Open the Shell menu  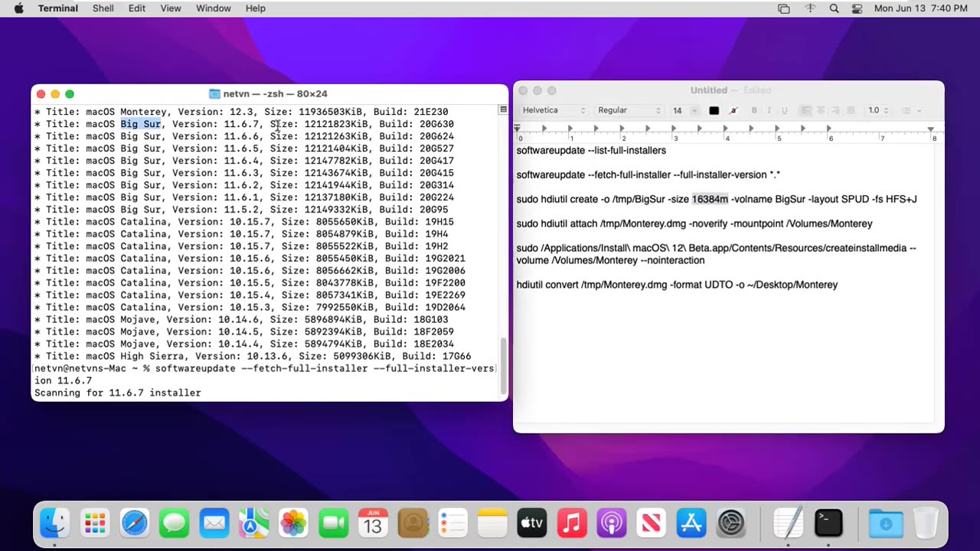(x=103, y=8)
